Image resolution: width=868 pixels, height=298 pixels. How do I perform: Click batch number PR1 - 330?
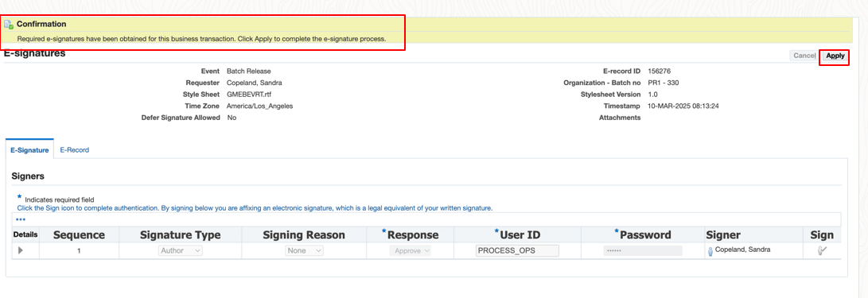tap(664, 83)
